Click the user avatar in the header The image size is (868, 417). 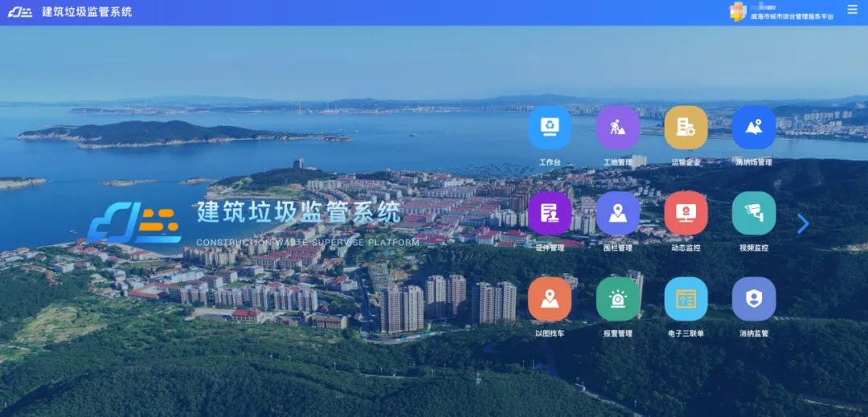[738, 11]
